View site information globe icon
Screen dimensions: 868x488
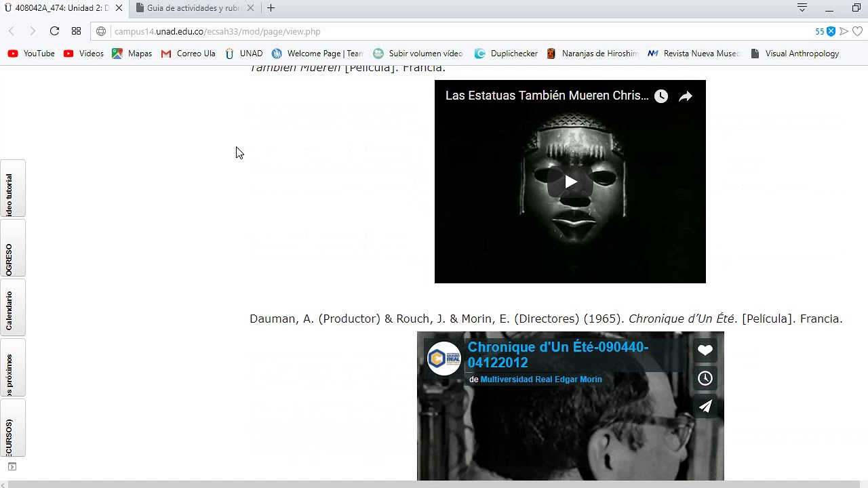pos(101,31)
